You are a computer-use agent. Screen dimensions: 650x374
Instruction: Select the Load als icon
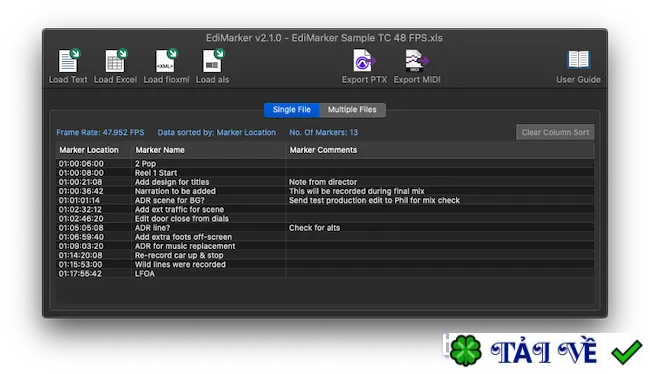[213, 61]
